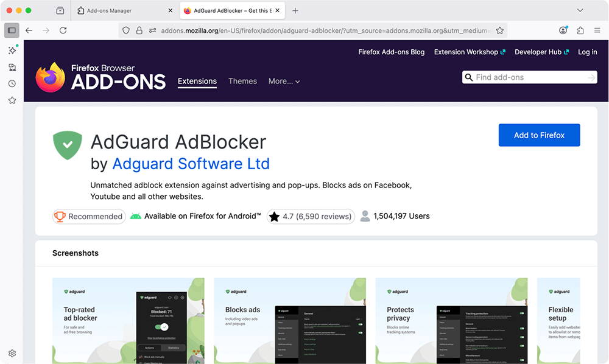
Task: Open the List all tabs chevron
Action: [x=580, y=11]
